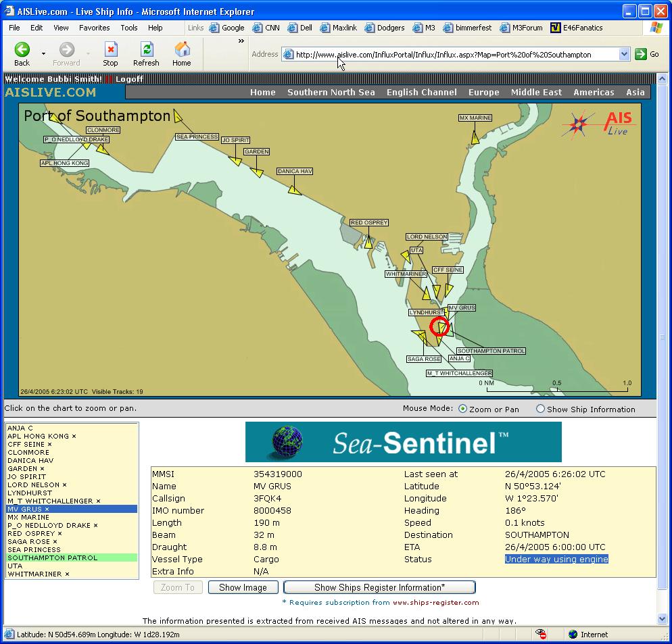The image size is (672, 644).
Task: Go to English Channel map
Action: [x=422, y=92]
